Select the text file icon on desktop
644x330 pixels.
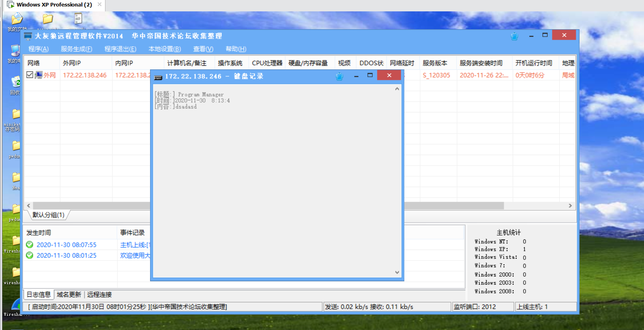coord(78,19)
